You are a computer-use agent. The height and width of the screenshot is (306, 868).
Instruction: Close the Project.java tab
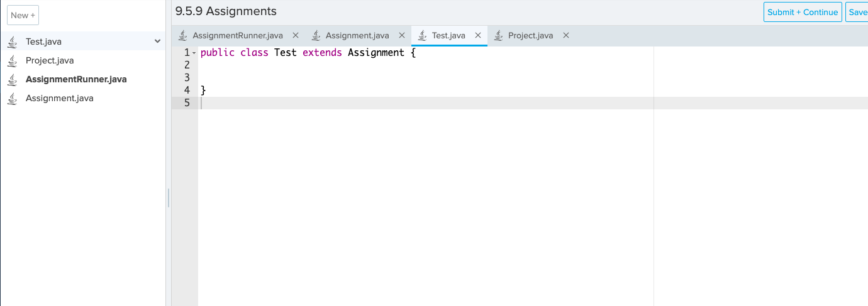pos(566,35)
